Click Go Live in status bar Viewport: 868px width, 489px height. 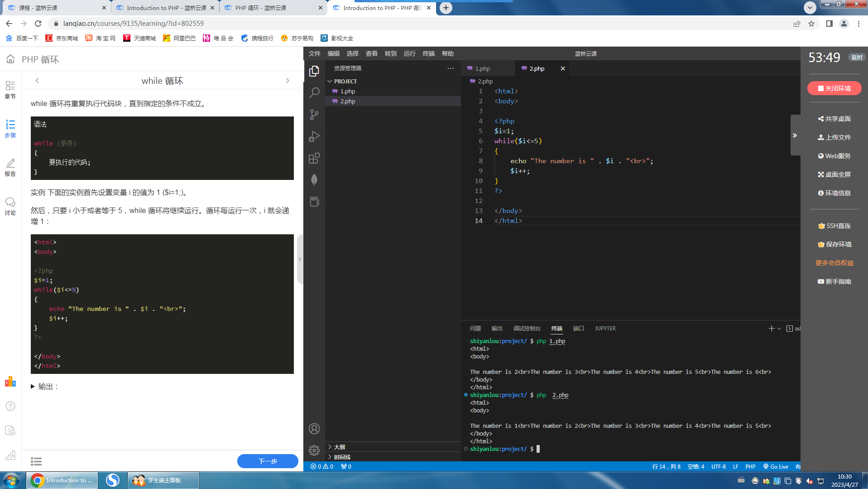776,467
